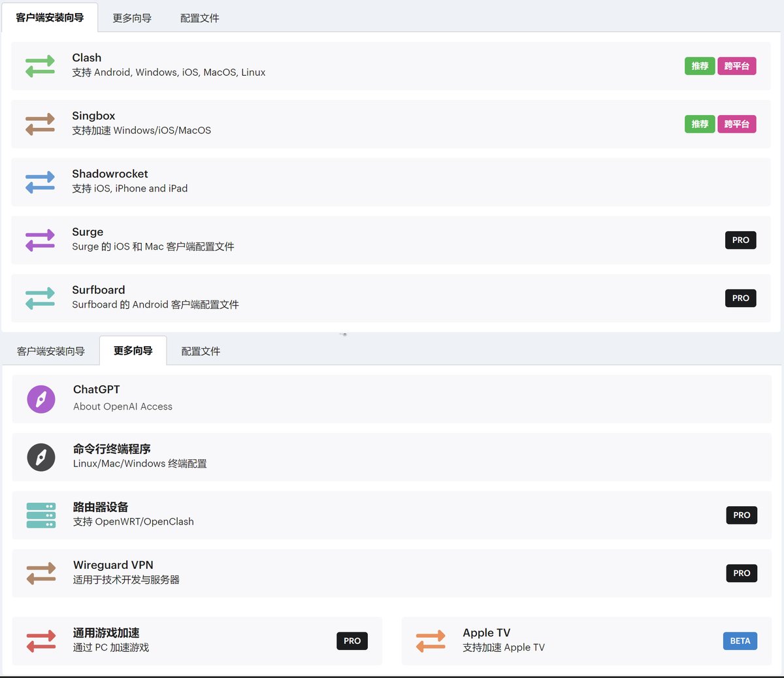Select the lower 客户端安装向导 tab

pyautogui.click(x=51, y=351)
